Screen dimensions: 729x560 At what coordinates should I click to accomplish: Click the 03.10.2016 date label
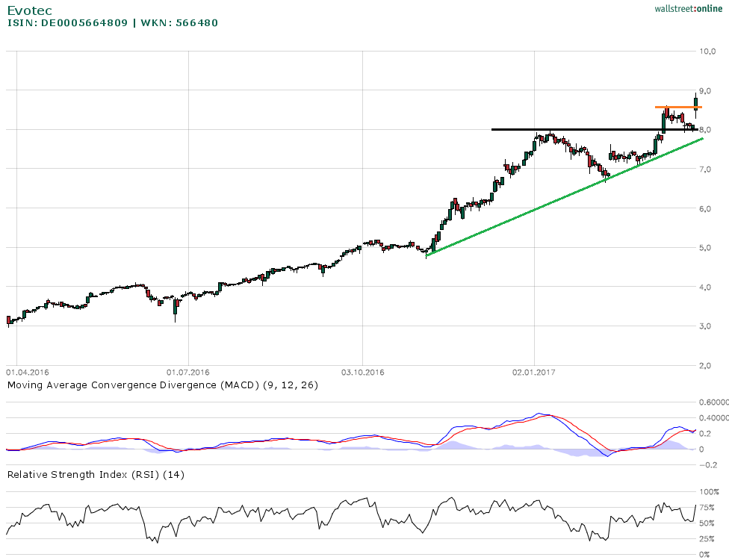[363, 373]
